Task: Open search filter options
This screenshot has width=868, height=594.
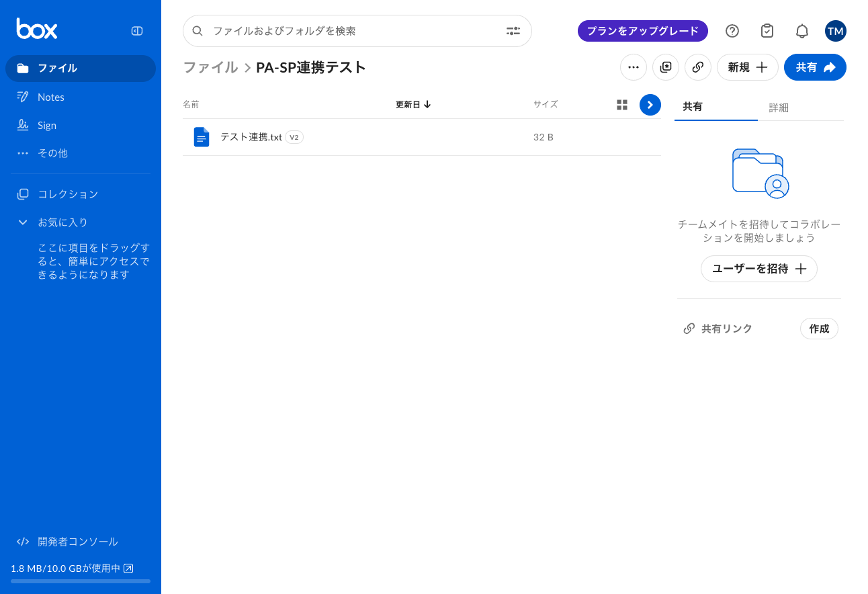Action: pos(513,31)
